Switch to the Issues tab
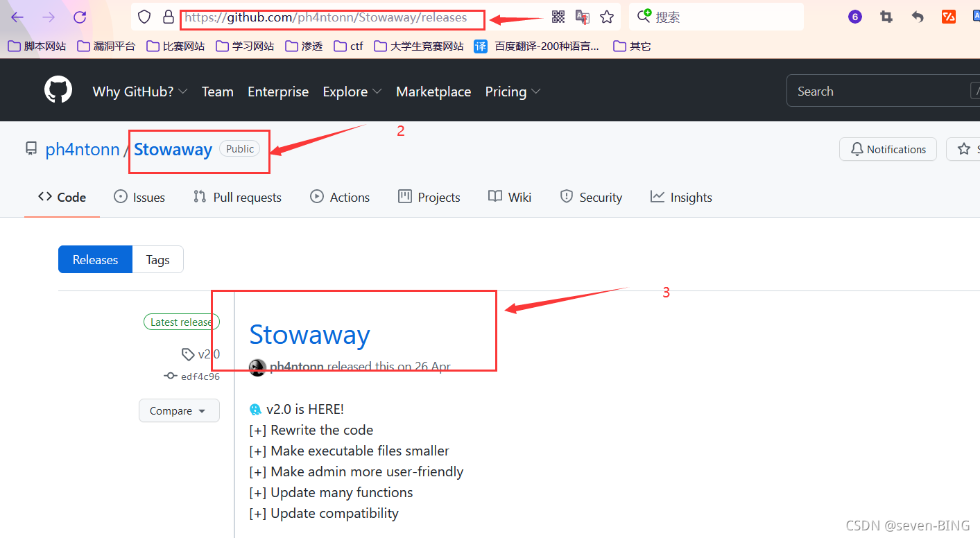The height and width of the screenshot is (538, 980). pos(139,197)
